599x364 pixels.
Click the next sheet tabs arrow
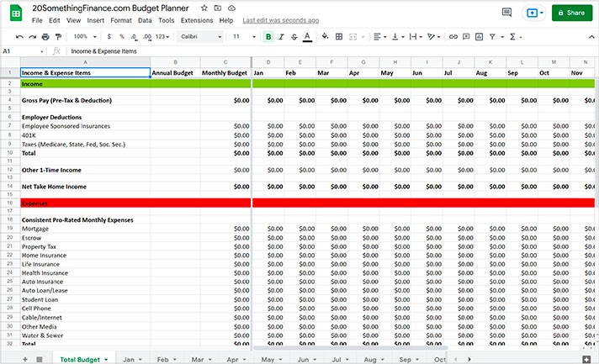[469, 360]
